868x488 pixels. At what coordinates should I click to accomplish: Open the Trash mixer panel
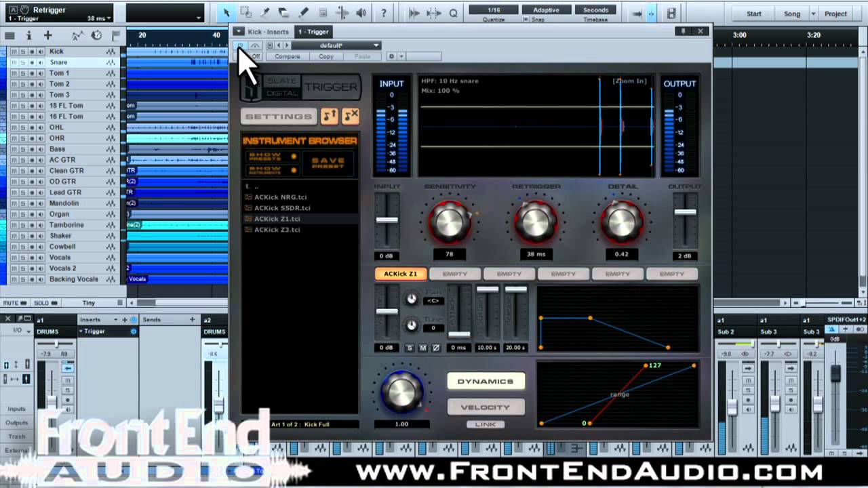17,436
